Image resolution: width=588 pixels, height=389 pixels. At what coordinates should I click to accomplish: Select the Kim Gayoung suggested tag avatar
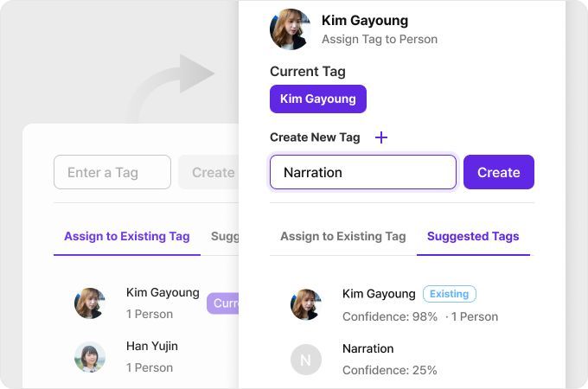coord(305,304)
